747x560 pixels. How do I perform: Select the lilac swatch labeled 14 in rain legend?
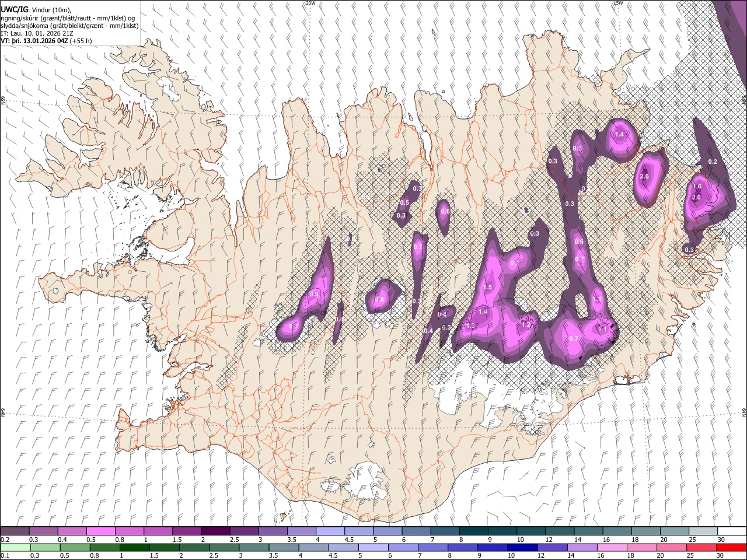coord(581,547)
